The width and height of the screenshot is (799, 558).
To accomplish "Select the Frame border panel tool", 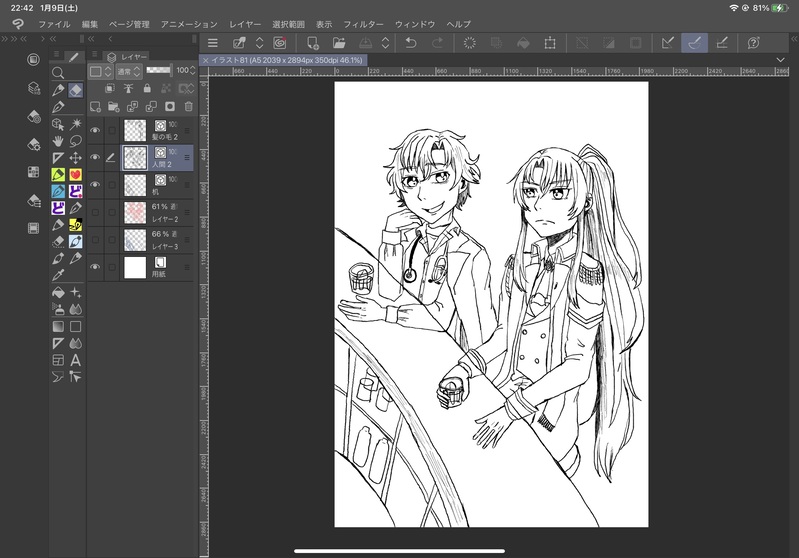I will [58, 360].
